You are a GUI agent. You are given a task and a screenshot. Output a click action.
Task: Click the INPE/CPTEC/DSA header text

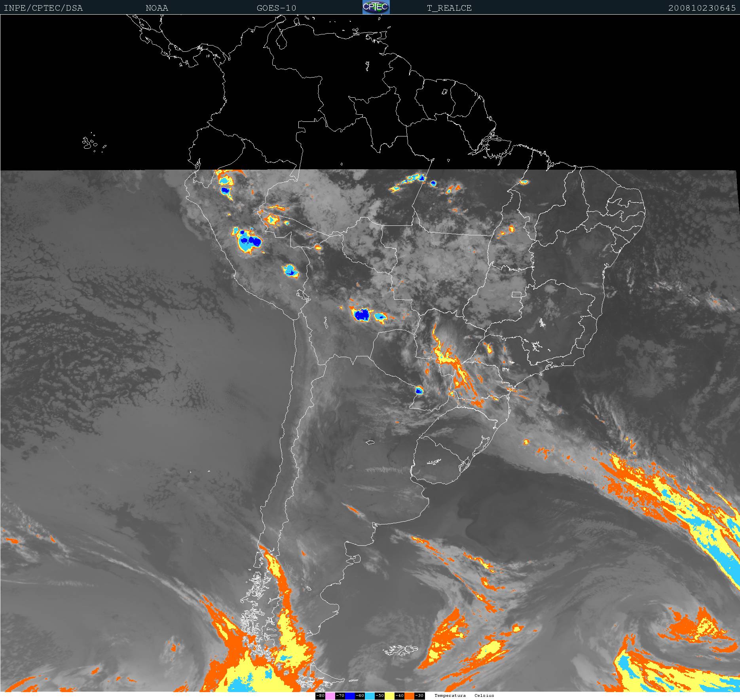[43, 8]
